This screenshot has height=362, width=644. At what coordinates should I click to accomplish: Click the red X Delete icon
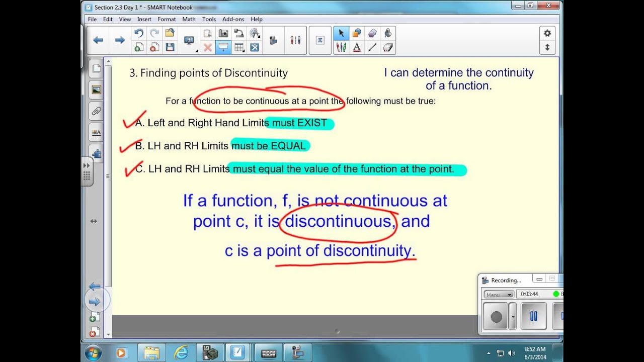[x=207, y=47]
